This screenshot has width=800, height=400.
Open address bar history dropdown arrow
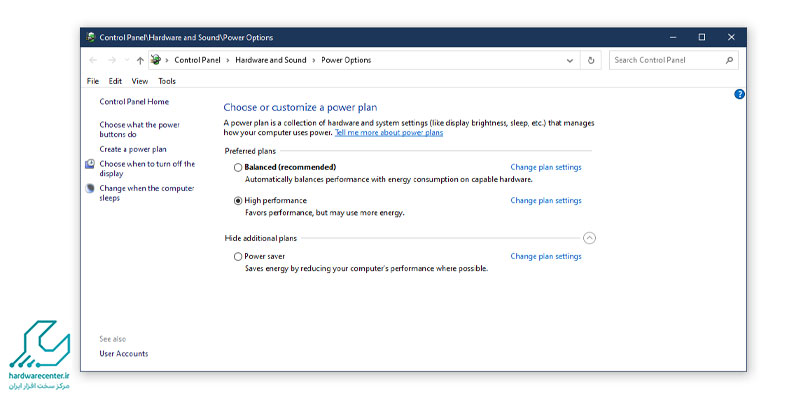572,60
